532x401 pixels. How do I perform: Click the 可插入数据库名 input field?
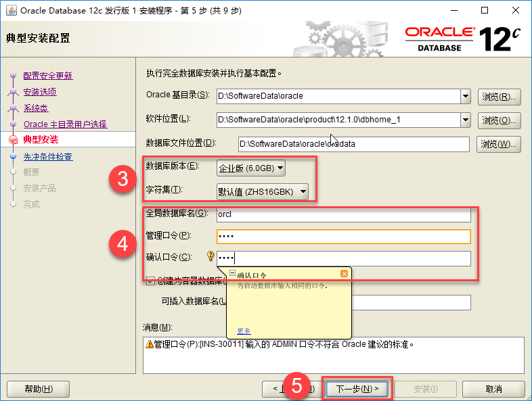411,302
